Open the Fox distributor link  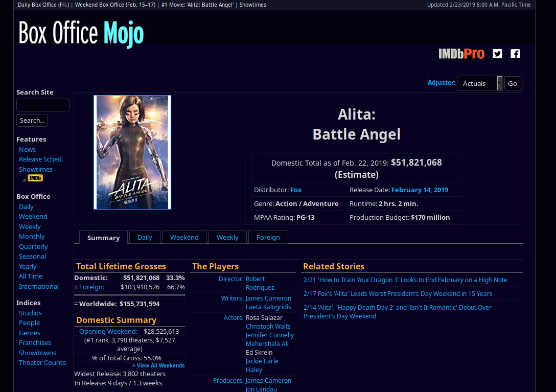point(296,190)
